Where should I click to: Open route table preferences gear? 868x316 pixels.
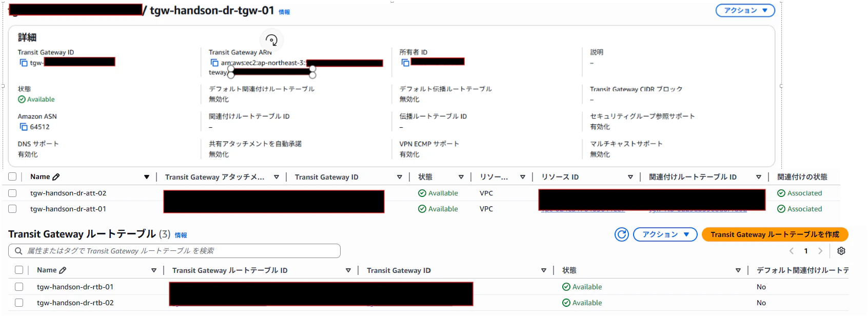tap(841, 251)
